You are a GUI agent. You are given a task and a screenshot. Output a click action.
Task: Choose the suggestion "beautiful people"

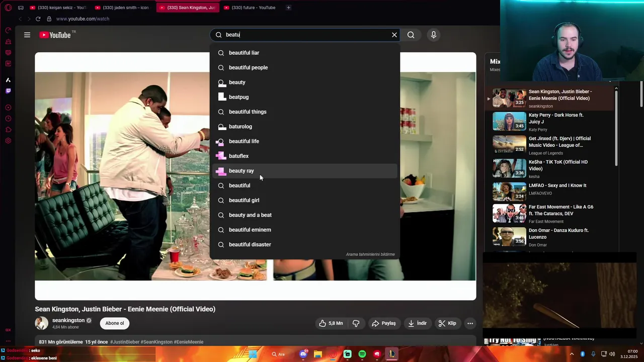click(x=304, y=67)
